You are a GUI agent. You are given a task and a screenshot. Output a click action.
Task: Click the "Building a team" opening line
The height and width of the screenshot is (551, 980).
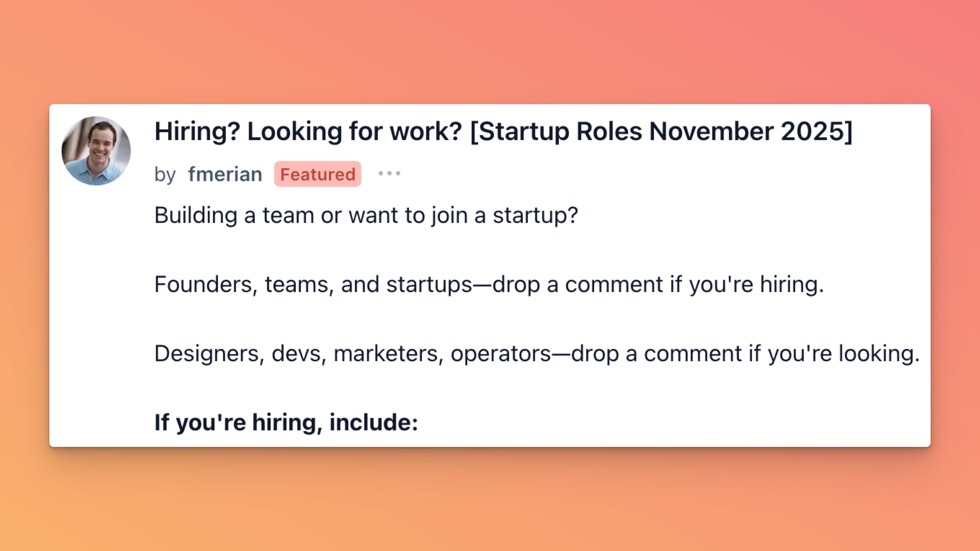click(366, 215)
